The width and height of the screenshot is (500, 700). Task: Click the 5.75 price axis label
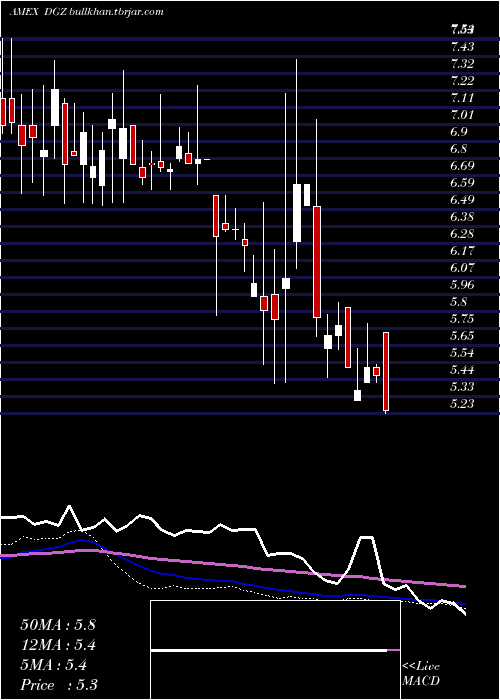(x=462, y=319)
